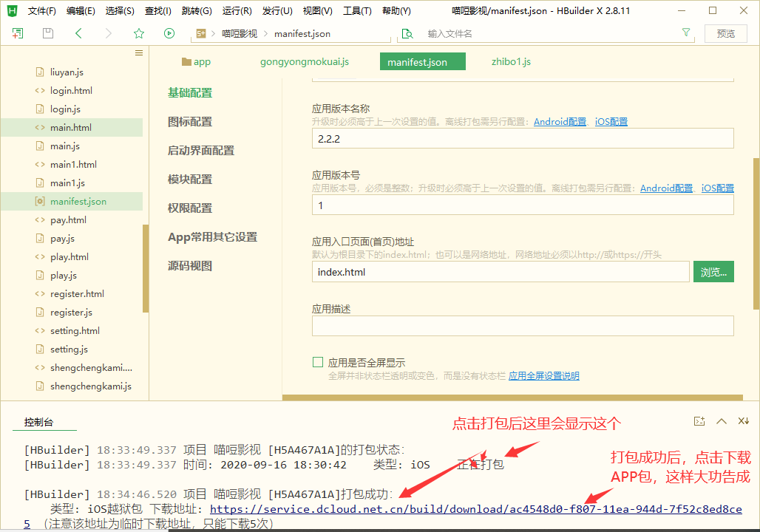Open the Android配置 link under 应用版本号
Image resolution: width=760 pixels, height=532 pixels.
666,188
